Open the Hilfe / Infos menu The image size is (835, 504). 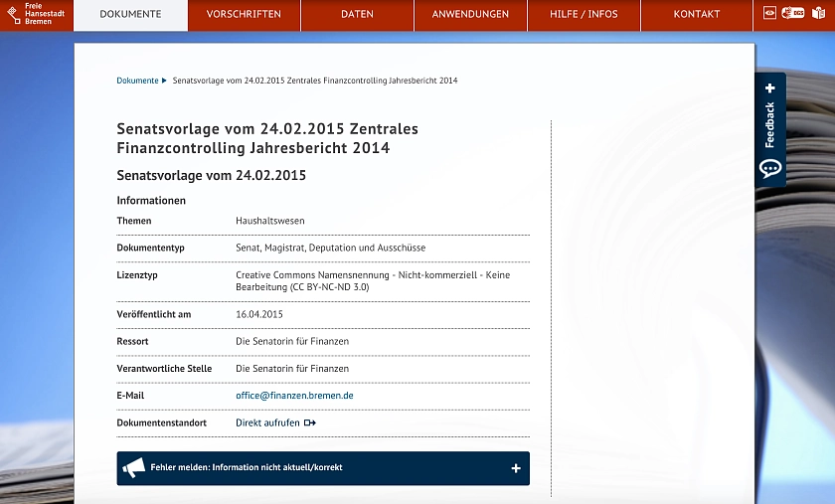coord(584,15)
